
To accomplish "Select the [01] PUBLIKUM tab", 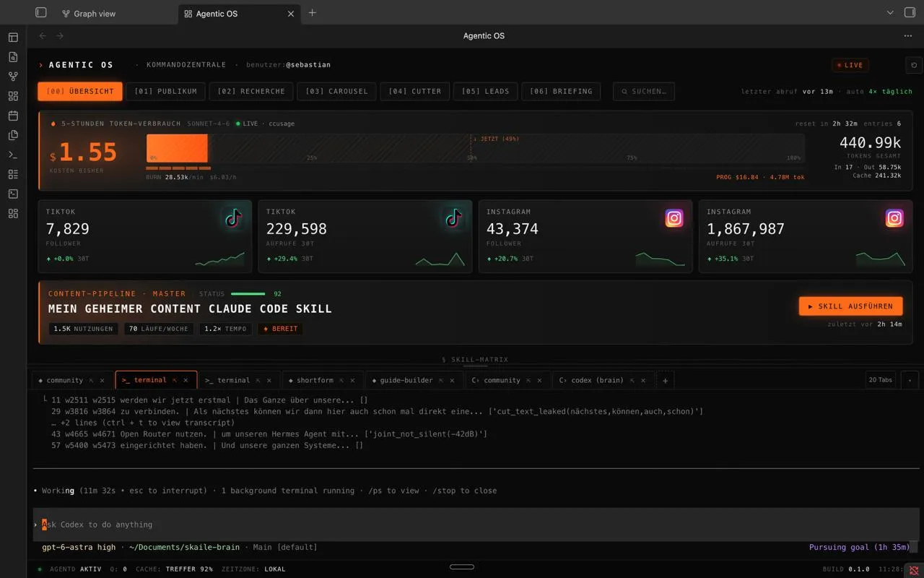I will tap(165, 92).
